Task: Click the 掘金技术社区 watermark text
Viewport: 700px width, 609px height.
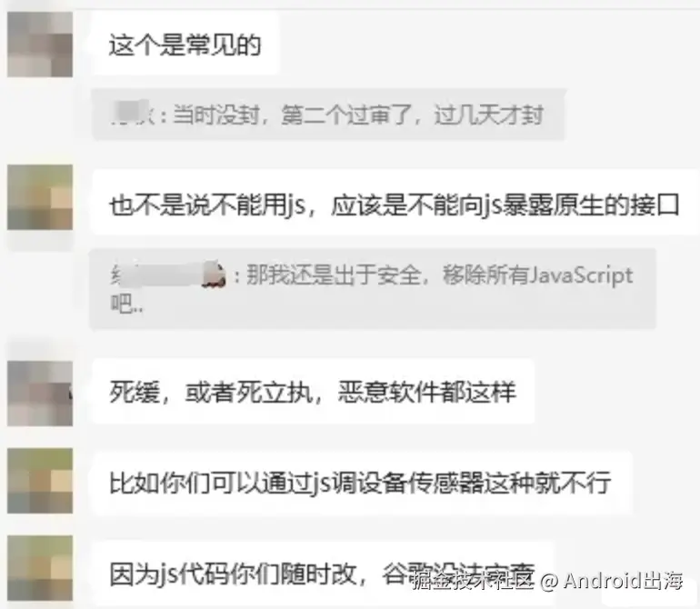Action: click(473, 581)
